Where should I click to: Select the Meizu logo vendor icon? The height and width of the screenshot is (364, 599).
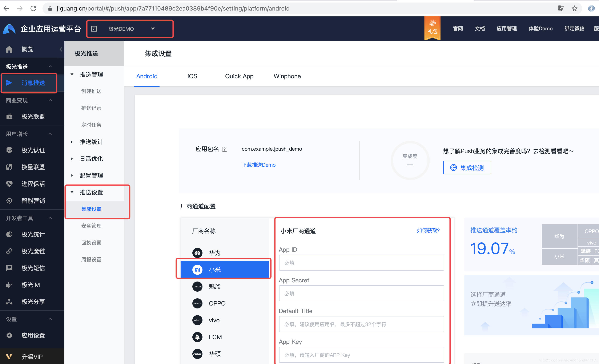click(197, 287)
